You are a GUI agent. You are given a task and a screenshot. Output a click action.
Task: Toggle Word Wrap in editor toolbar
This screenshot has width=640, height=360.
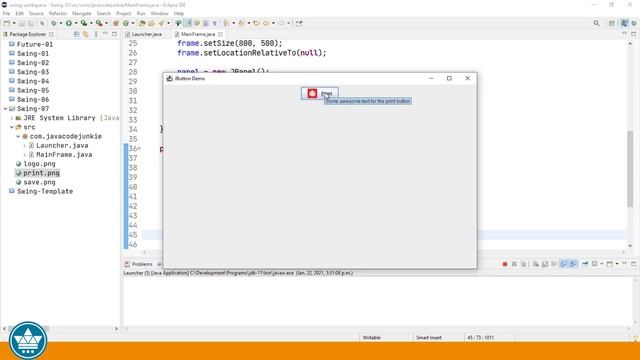(x=197, y=23)
